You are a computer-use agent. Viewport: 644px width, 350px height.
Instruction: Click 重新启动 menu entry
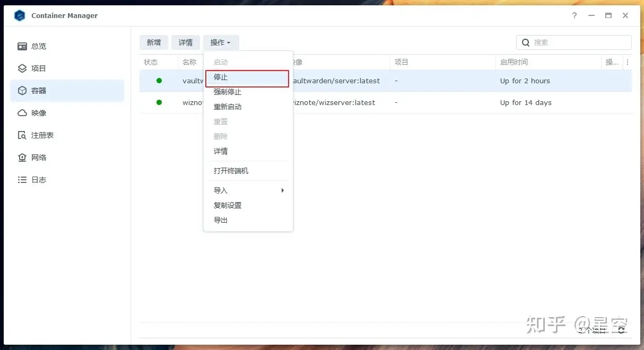228,107
